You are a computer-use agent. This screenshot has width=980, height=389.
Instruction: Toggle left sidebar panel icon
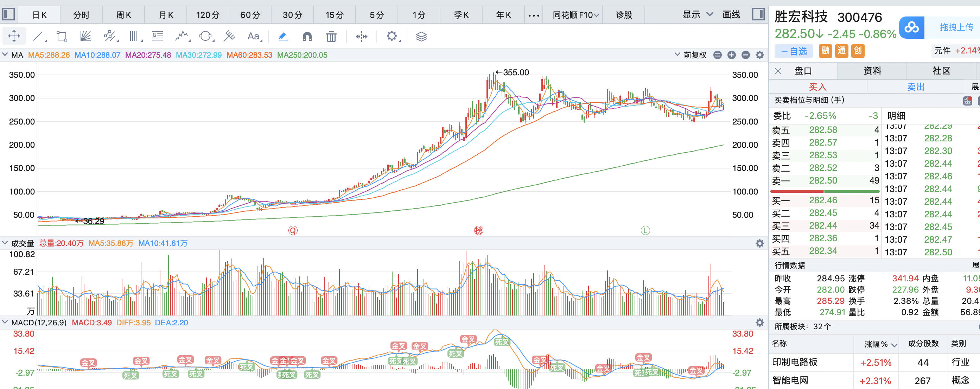point(8,14)
